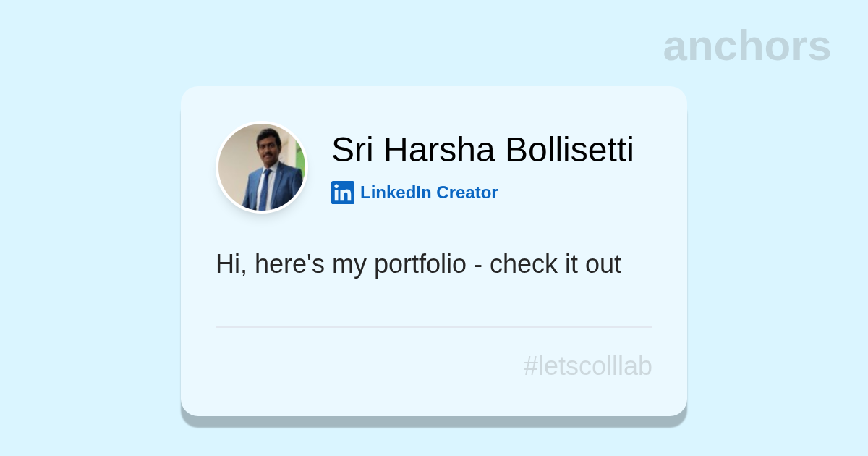The image size is (868, 456).
Task: Open the #letscolllab hashtag
Action: click(587, 366)
